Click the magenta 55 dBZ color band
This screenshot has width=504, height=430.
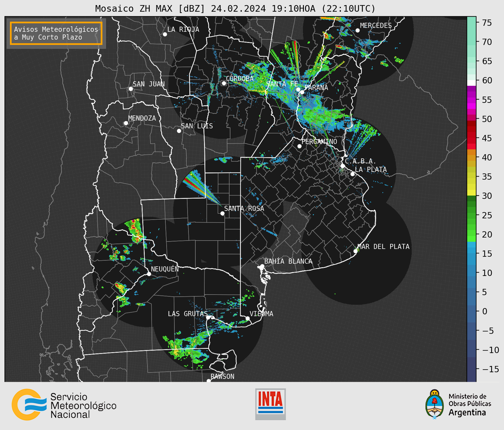coord(471,100)
